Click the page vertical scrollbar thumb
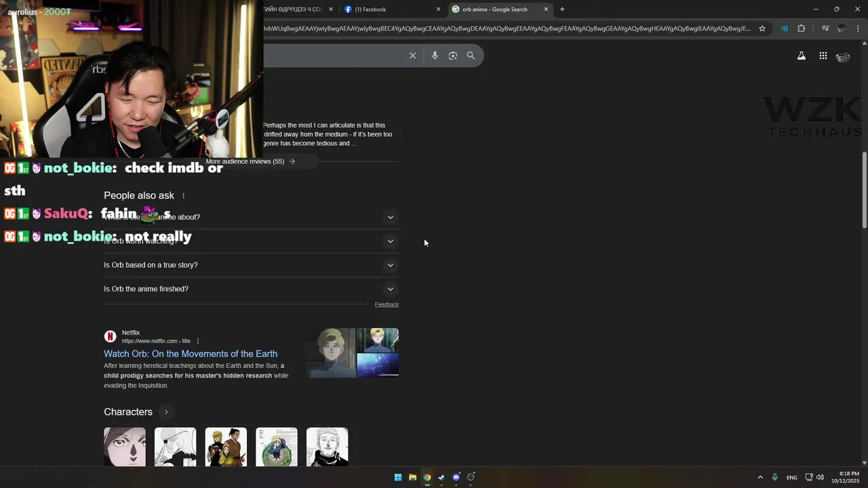The image size is (868, 488). coord(864,190)
